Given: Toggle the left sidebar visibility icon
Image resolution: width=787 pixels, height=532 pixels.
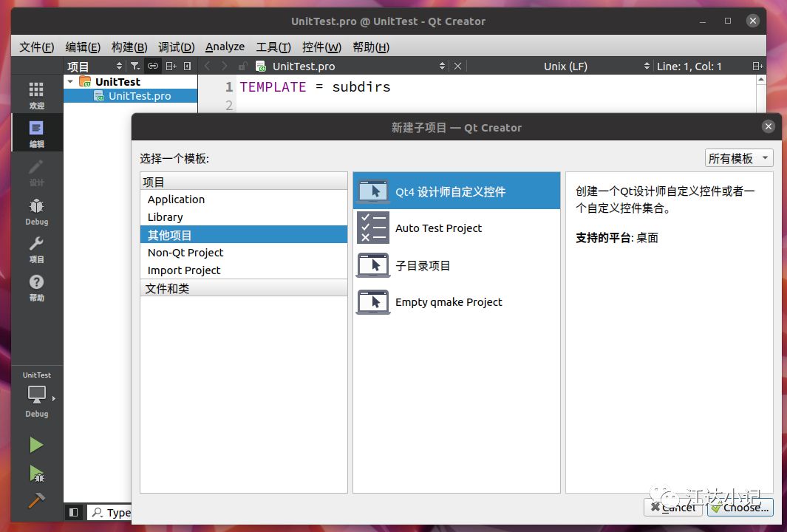Looking at the screenshot, I should pos(74,512).
